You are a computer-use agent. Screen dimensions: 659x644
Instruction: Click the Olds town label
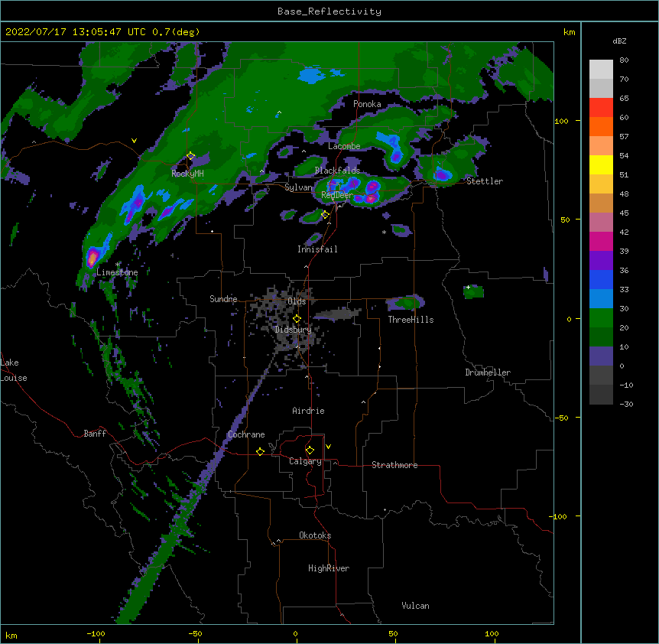point(297,301)
